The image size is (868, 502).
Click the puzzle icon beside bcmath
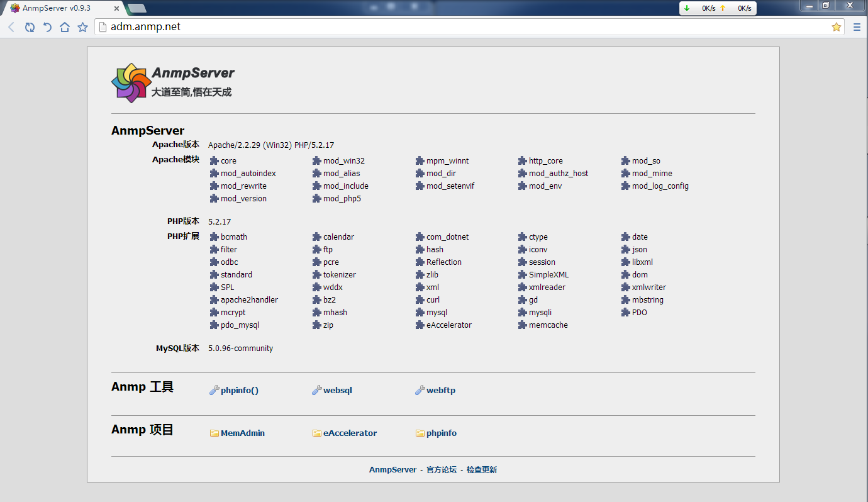[214, 237]
